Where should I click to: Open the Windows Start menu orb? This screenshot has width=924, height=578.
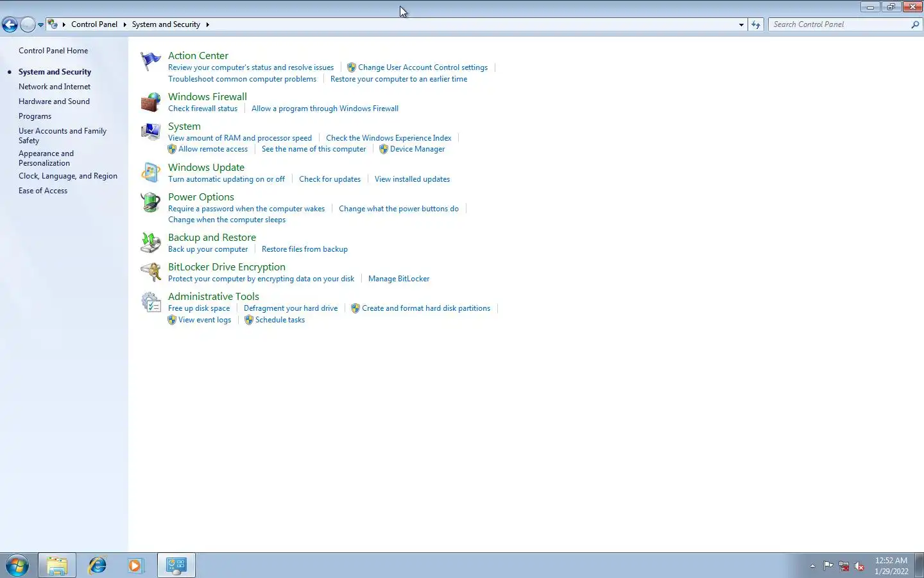coord(17,565)
